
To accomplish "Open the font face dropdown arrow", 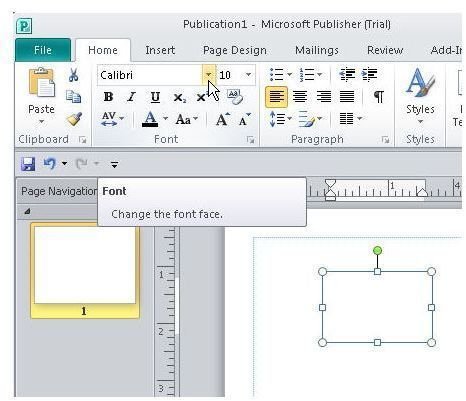I will [209, 75].
